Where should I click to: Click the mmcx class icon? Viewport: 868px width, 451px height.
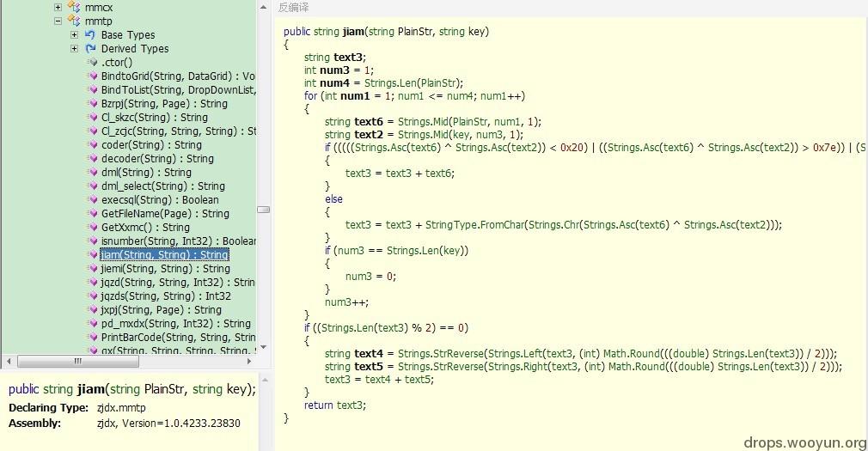tap(73, 8)
